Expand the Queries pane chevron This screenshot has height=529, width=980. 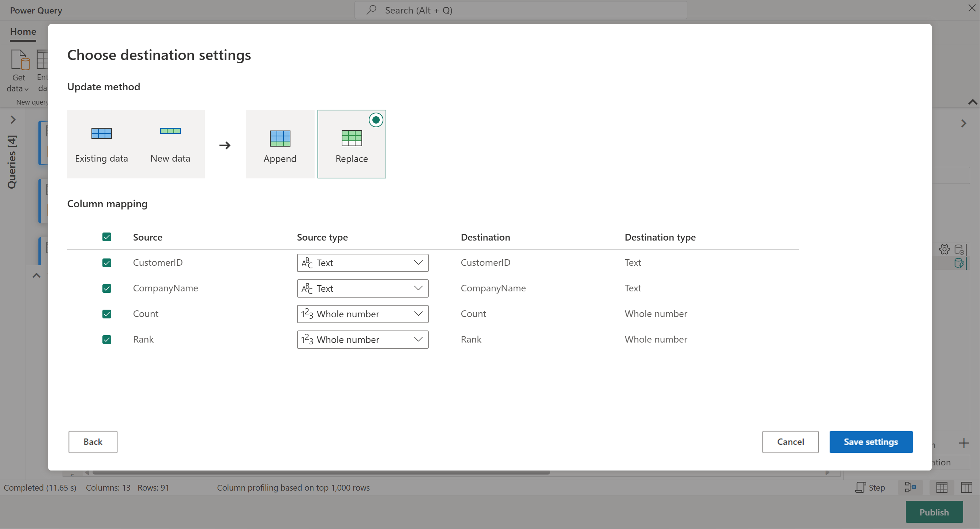coord(13,120)
